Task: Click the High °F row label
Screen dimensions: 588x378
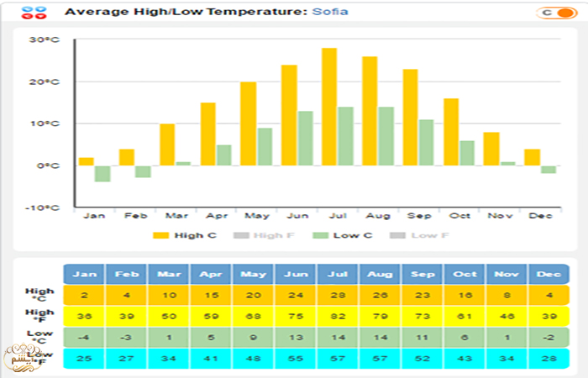Action: point(39,316)
